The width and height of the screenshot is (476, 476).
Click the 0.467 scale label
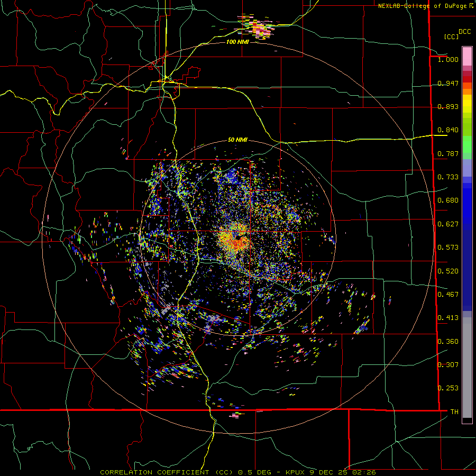point(448,295)
